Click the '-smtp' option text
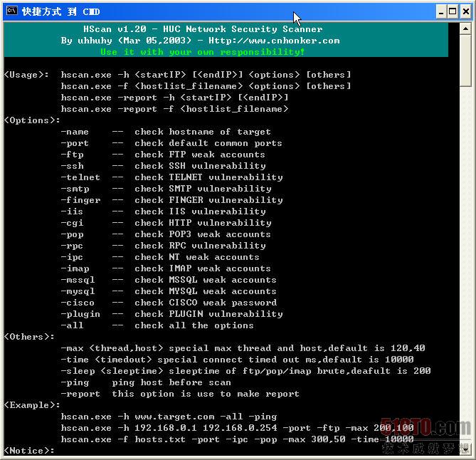476x460 pixels. (75, 189)
